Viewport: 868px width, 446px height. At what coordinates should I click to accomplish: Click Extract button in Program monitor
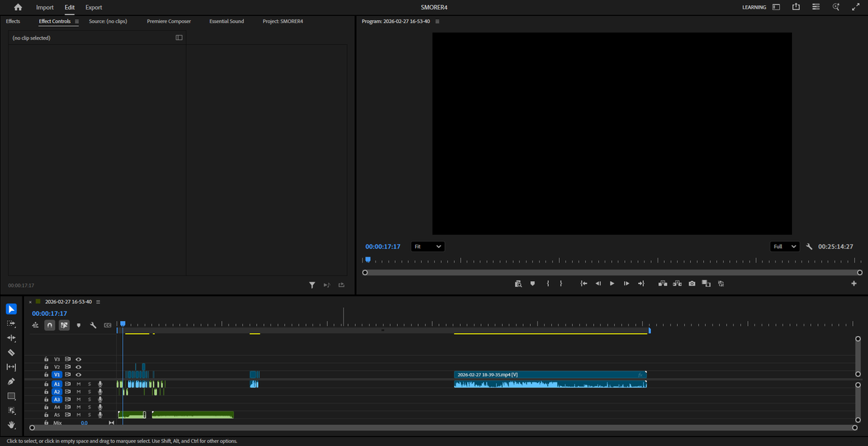click(x=678, y=283)
